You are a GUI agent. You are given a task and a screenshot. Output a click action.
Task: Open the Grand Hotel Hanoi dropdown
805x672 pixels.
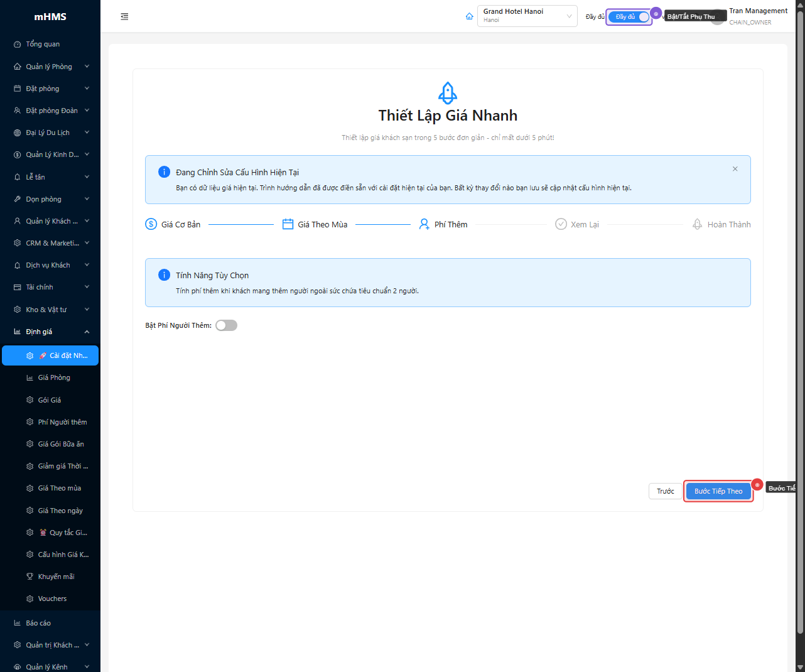pos(527,16)
